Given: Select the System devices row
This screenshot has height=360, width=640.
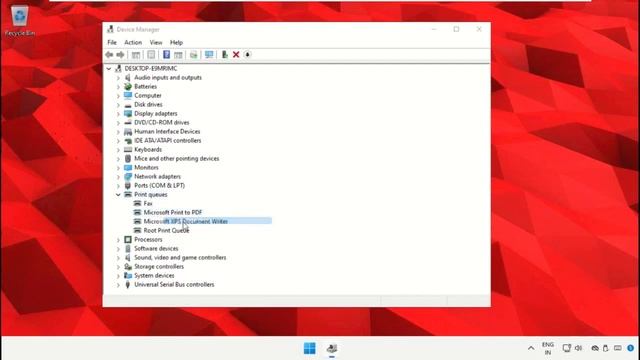Looking at the screenshot, I should (x=154, y=276).
